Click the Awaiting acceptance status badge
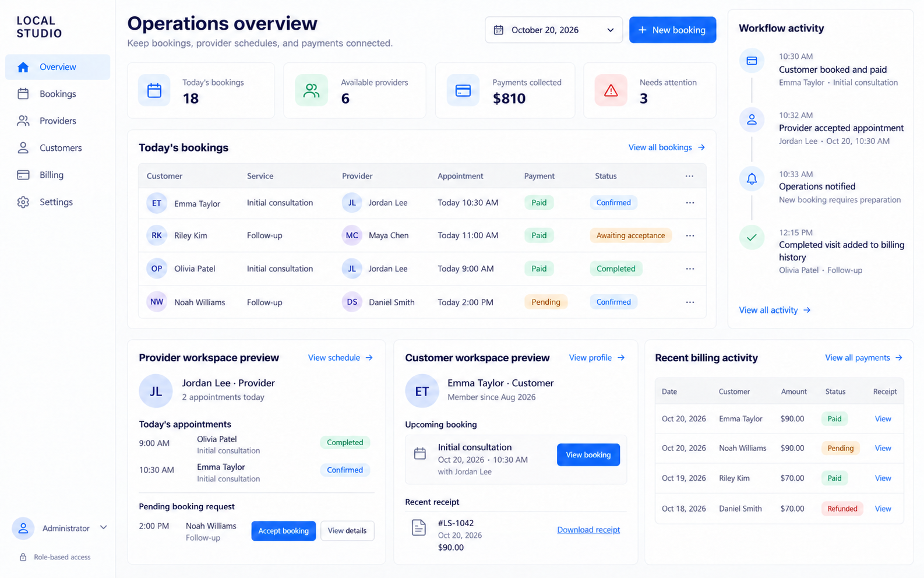This screenshot has width=924, height=578. pos(630,235)
